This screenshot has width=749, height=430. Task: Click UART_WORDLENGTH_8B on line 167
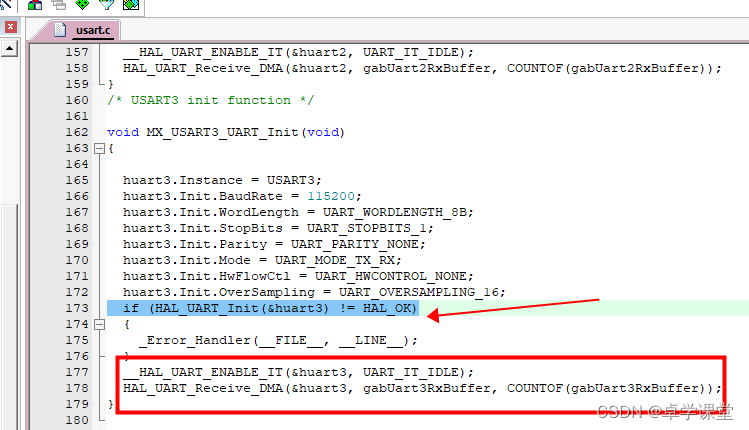(394, 212)
